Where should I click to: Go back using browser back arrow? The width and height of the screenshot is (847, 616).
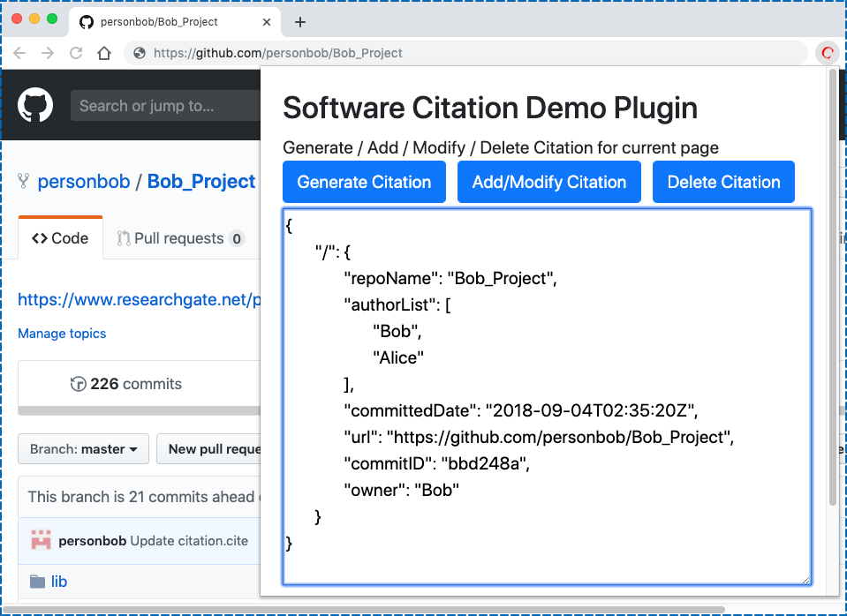click(x=20, y=53)
